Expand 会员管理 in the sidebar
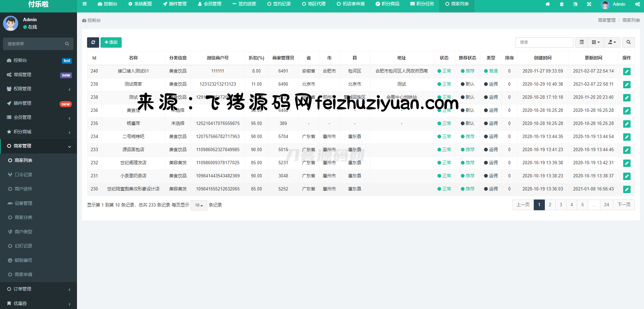Screen dimensions: 644x309 click(38, 118)
